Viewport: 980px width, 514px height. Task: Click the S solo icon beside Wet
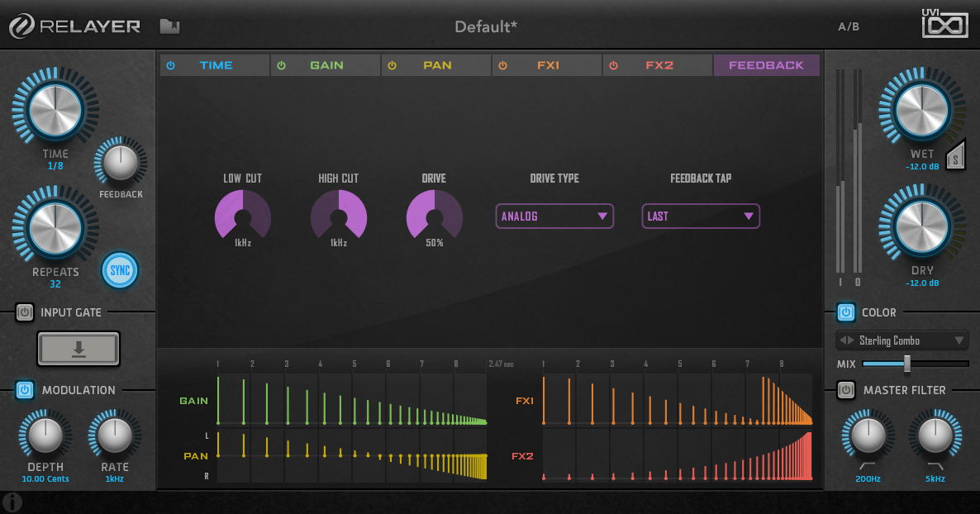point(955,156)
